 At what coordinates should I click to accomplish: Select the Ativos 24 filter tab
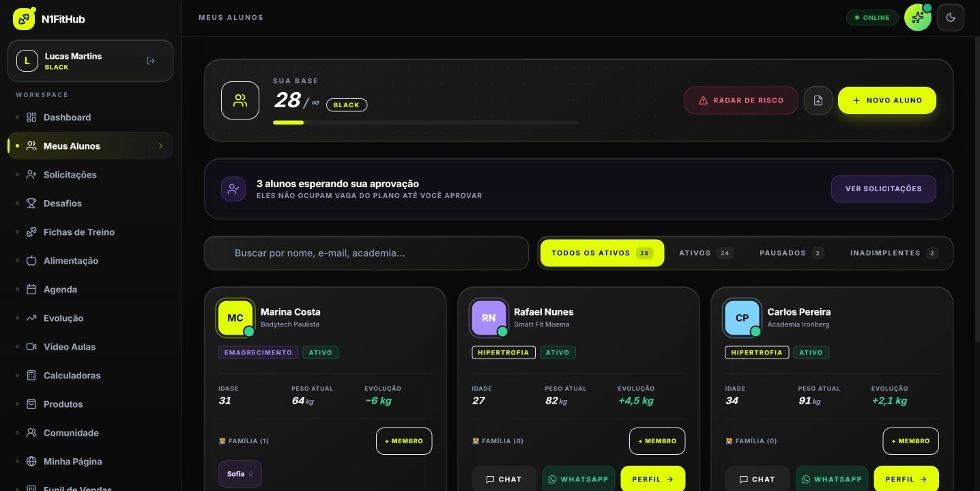tap(706, 253)
